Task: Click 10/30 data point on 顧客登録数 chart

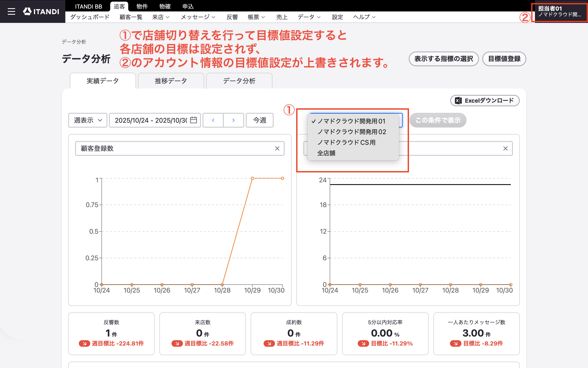Action: point(283,178)
